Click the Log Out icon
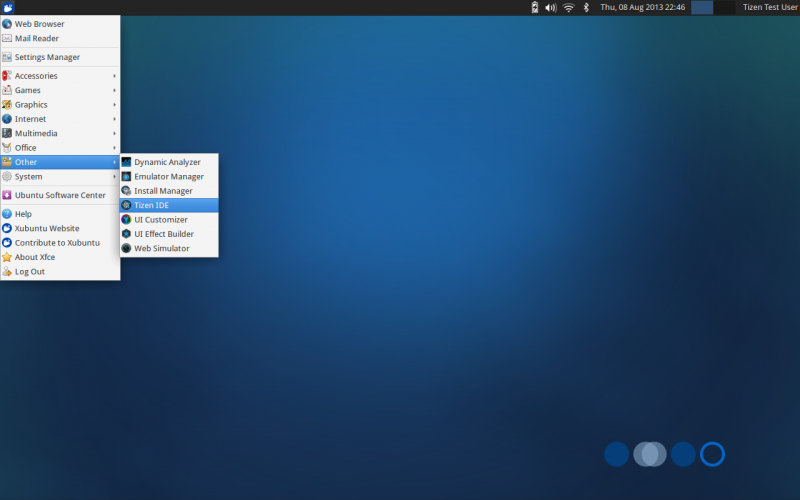800x500 pixels. tap(7, 271)
